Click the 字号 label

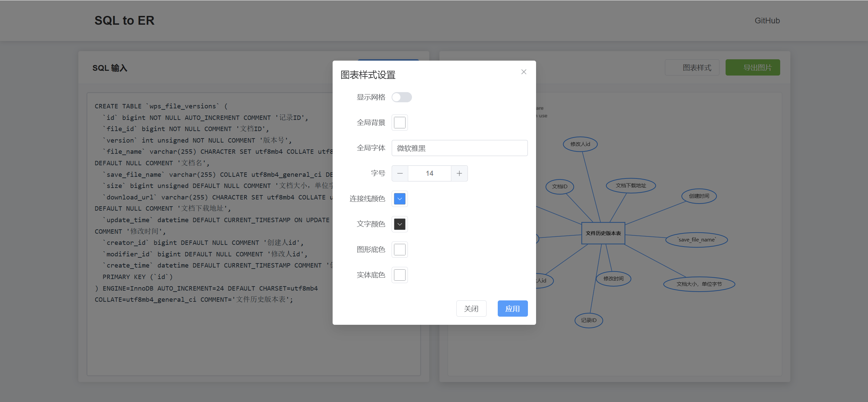point(378,173)
